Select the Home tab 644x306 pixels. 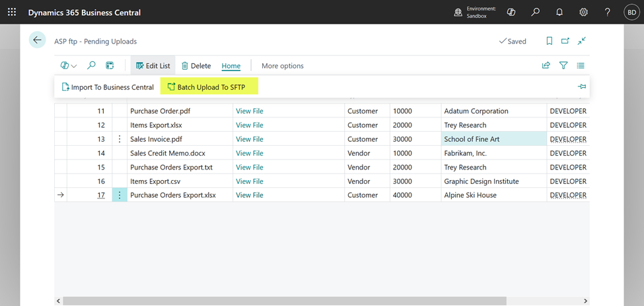coord(231,66)
